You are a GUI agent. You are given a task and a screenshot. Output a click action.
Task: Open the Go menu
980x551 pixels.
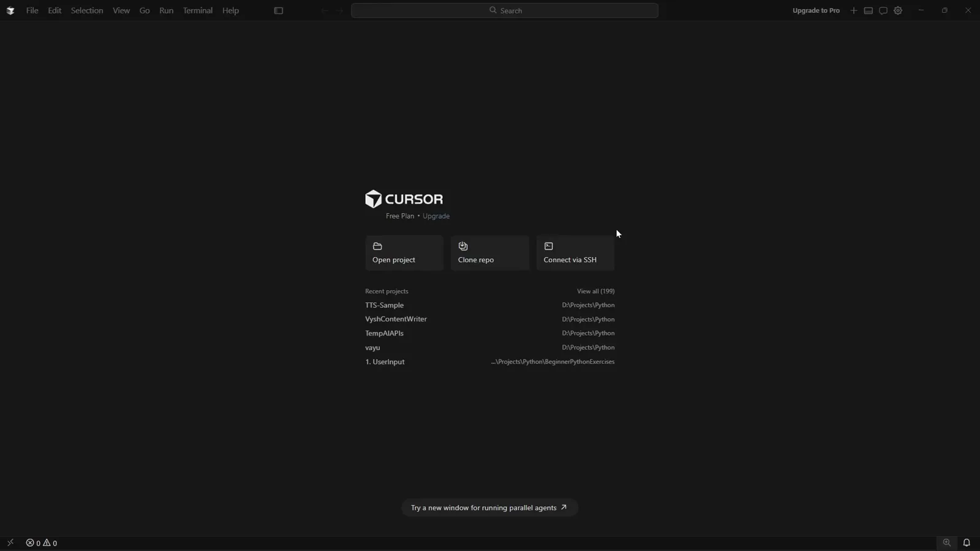(145, 10)
